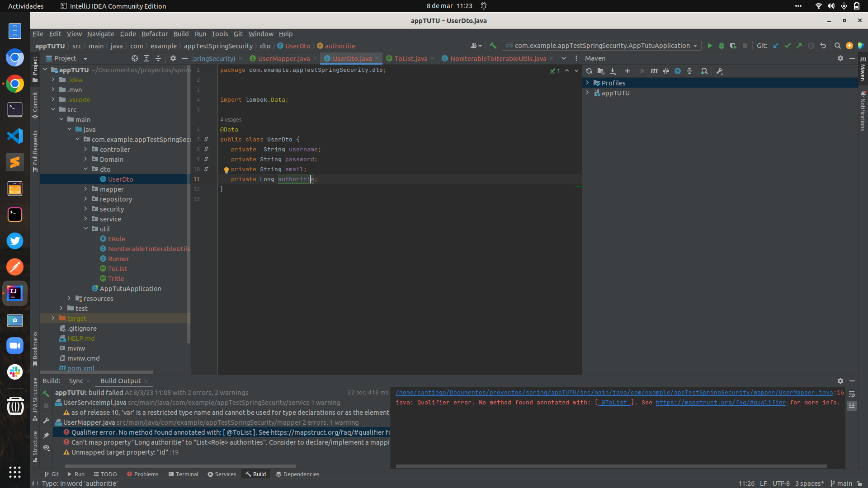Open the Problems tool window button
The width and height of the screenshot is (868, 488).
click(143, 474)
